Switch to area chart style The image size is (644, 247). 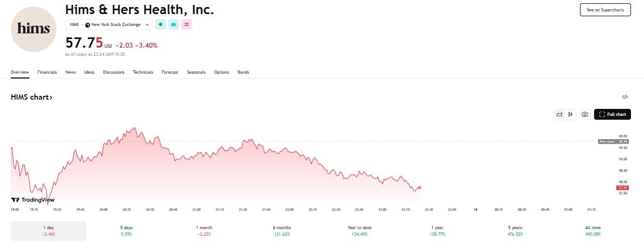click(x=559, y=114)
